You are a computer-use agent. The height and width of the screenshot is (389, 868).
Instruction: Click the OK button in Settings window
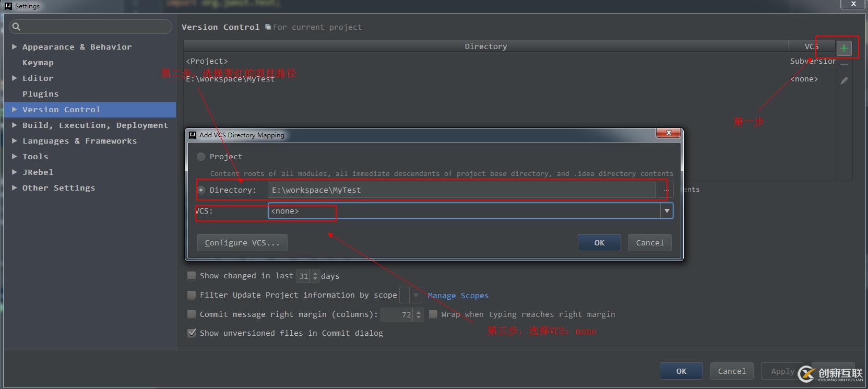coord(681,371)
